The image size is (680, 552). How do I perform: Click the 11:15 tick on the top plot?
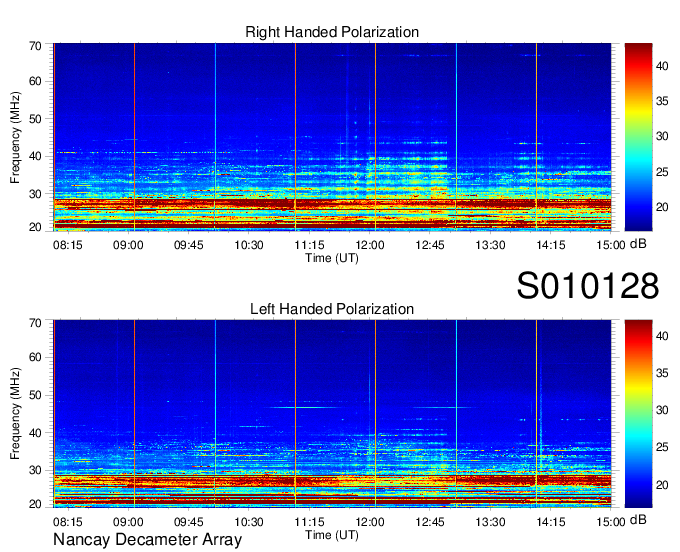pyautogui.click(x=309, y=245)
